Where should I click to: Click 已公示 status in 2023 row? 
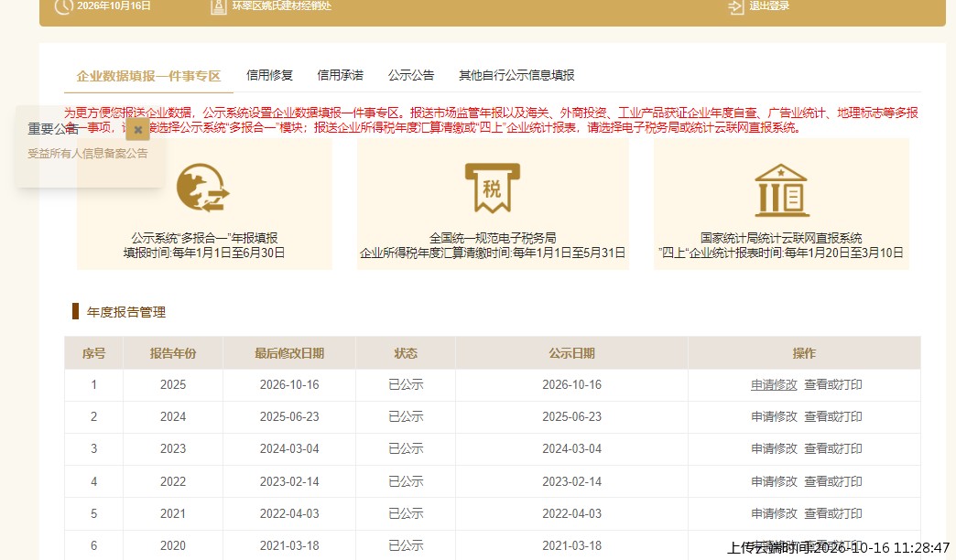click(x=406, y=448)
